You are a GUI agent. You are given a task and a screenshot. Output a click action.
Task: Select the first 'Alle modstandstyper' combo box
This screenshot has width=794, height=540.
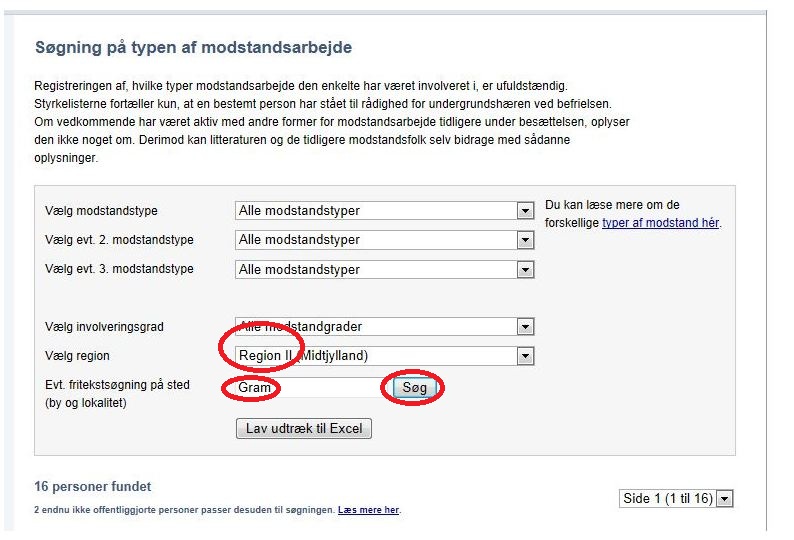(384, 210)
